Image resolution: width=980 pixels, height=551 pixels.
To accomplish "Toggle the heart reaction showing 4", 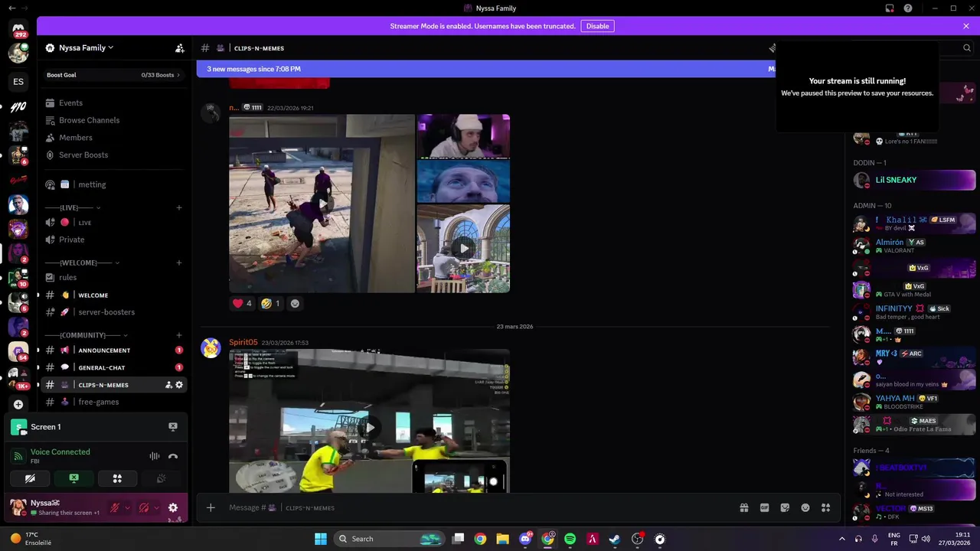I will pyautogui.click(x=242, y=303).
